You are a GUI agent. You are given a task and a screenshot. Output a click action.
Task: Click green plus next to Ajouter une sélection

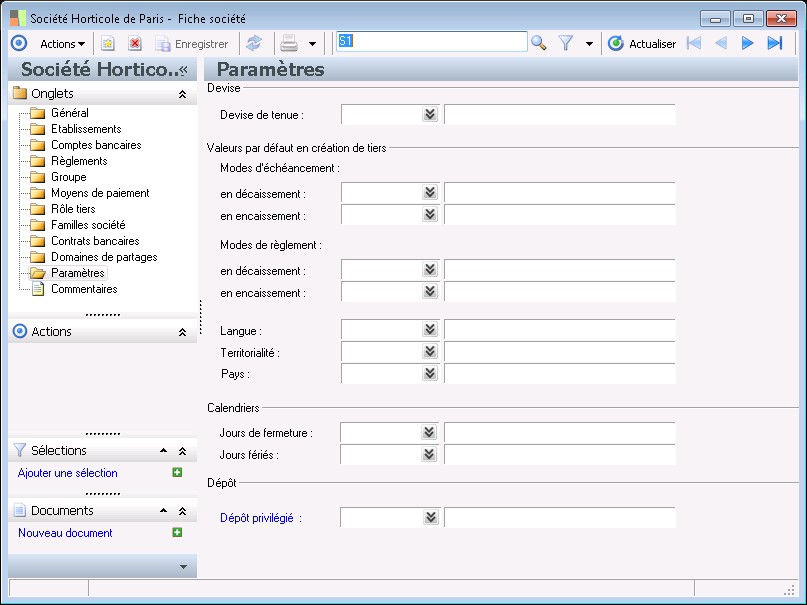(x=177, y=472)
